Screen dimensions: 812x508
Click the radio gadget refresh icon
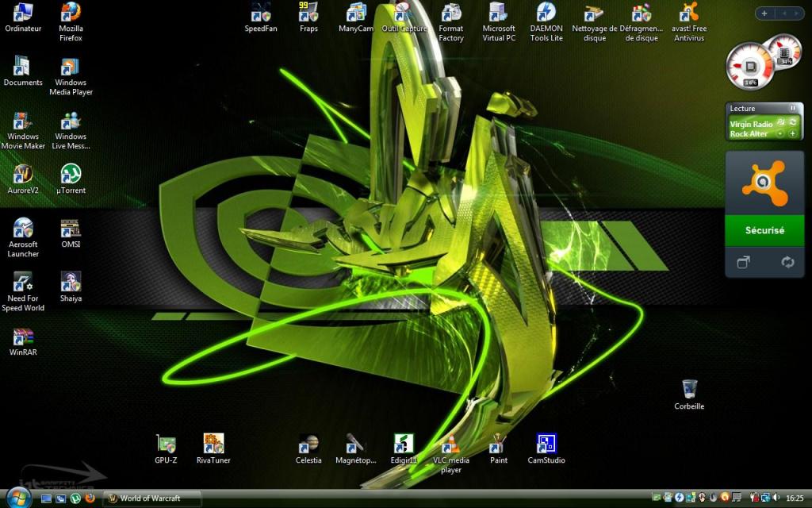793,122
